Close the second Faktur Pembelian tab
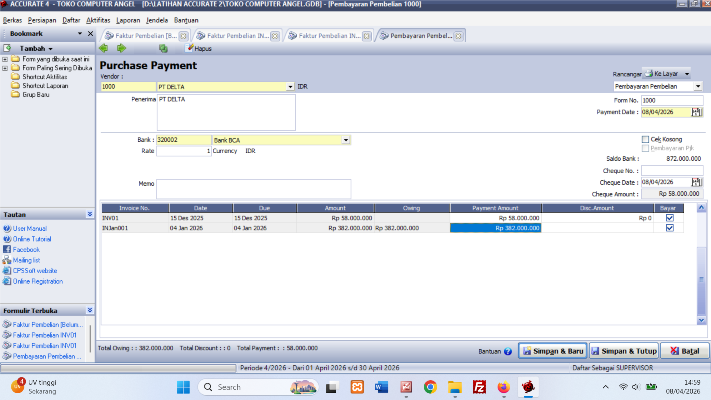Image resolution: width=711 pixels, height=400 pixels. tap(275, 36)
